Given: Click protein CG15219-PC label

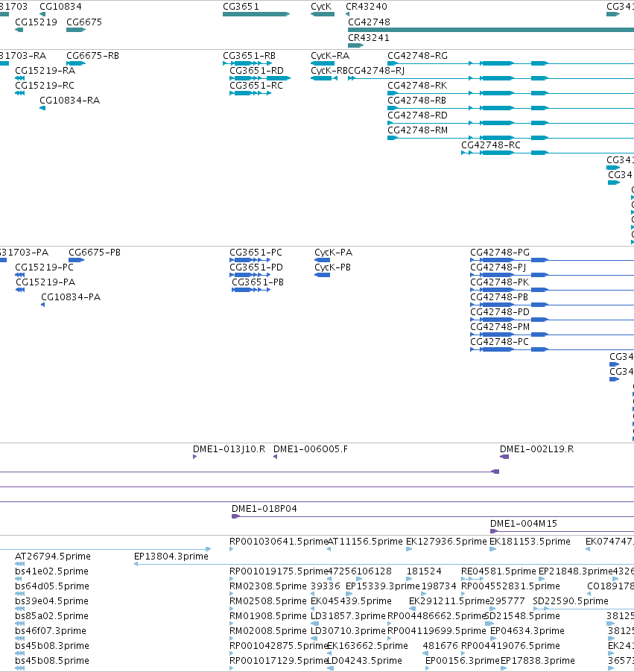Looking at the screenshot, I should click(44, 267).
